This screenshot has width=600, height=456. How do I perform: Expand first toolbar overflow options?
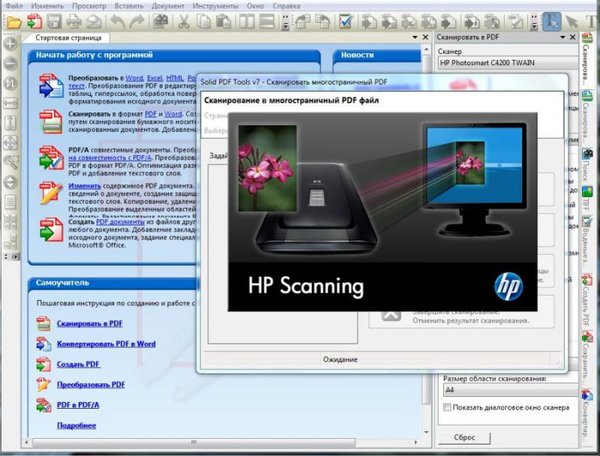coord(285,22)
